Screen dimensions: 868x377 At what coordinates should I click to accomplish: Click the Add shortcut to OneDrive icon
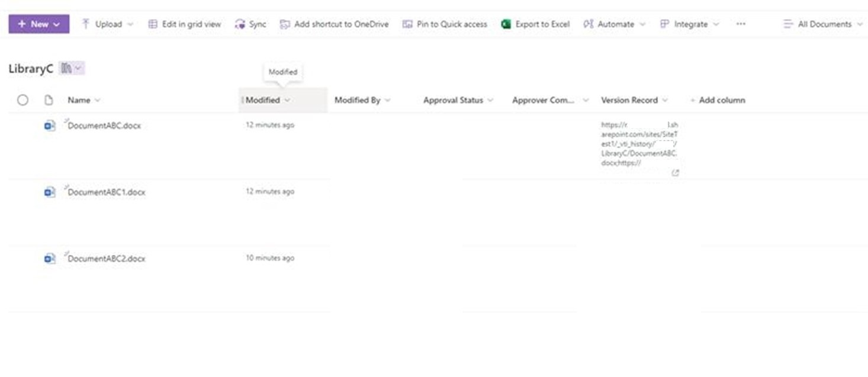pos(285,24)
